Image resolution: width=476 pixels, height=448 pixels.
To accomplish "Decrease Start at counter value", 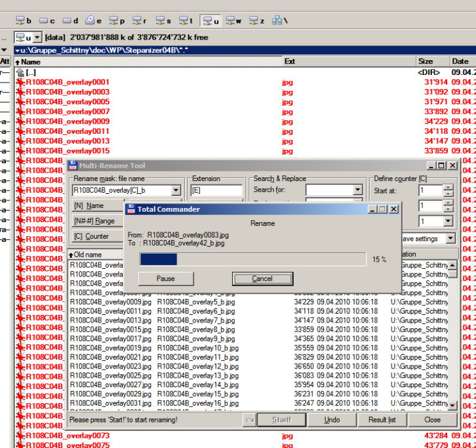I will (448, 193).
